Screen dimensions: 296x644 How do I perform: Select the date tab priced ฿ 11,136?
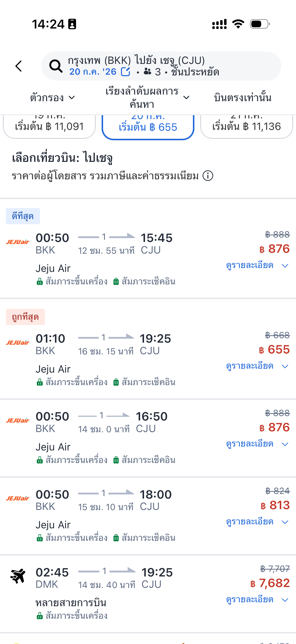coord(246,126)
